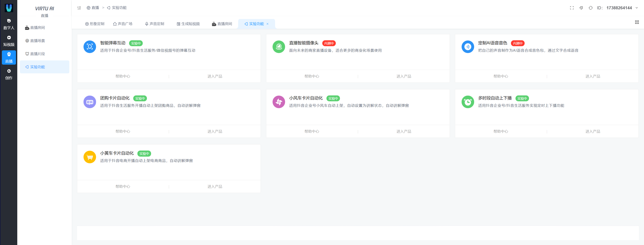Click 进入产品 for 多时段自动上下播
Screen dimensions: 644x245
[593, 131]
